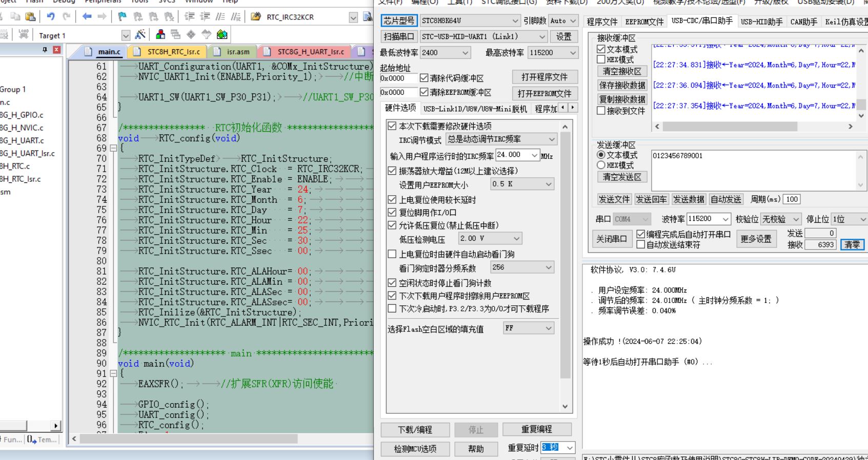Open the USB-HID助手 tab
Image resolution: width=868 pixels, height=460 pixels.
pyautogui.click(x=761, y=22)
